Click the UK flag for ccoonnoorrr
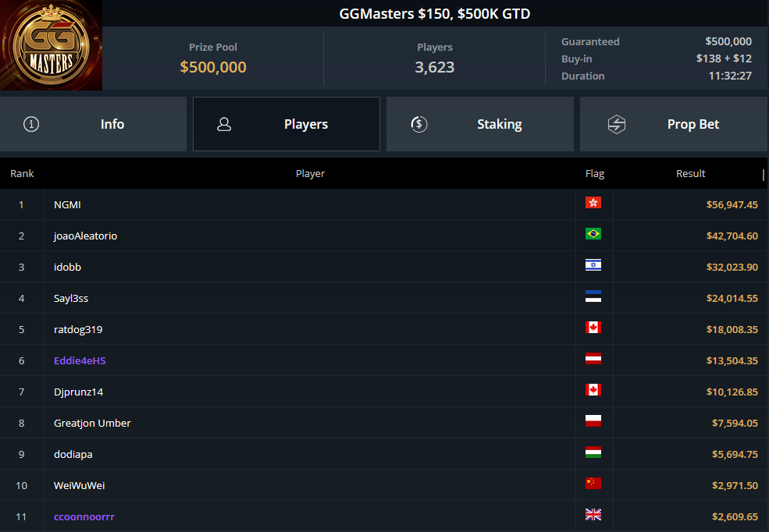Image resolution: width=769 pixels, height=532 pixels. pos(593,514)
